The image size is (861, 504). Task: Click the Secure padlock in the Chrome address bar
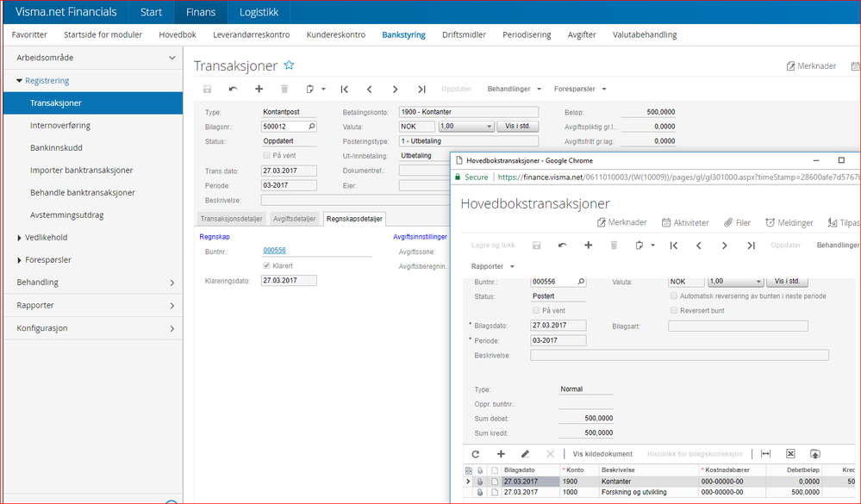coord(457,177)
